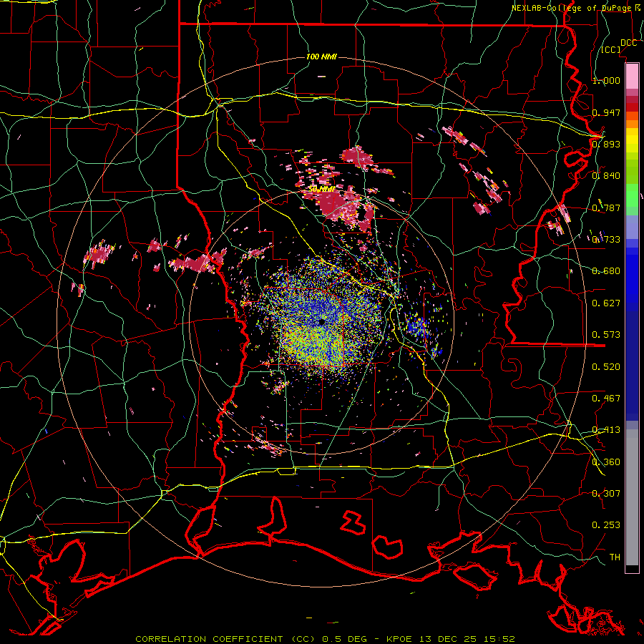Image resolution: width=644 pixels, height=644 pixels.
Task: Select the 0.787 scale value
Action: 606,208
